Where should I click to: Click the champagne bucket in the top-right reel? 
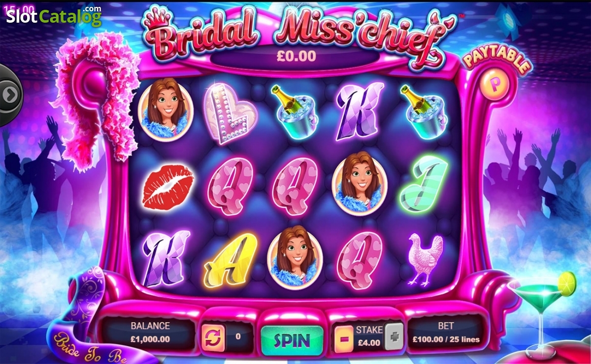[424, 111]
